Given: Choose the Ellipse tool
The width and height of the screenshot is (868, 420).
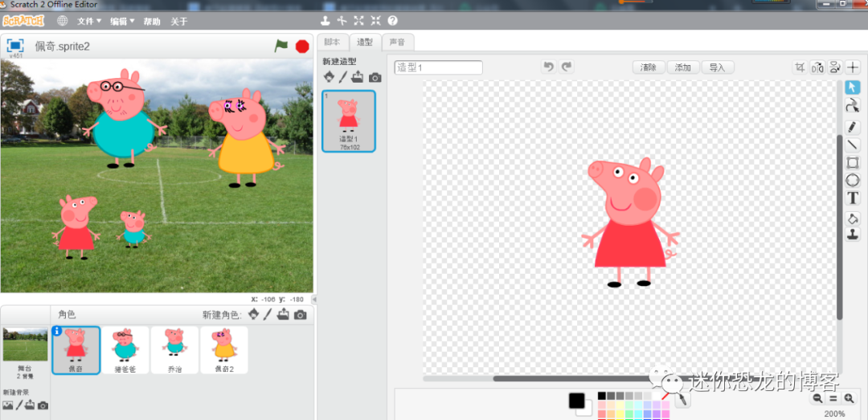Looking at the screenshot, I should pos(853,181).
